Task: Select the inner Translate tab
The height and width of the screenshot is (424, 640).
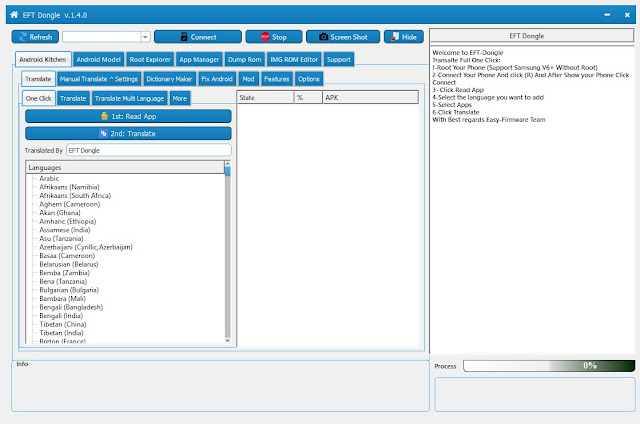Action: (73, 98)
